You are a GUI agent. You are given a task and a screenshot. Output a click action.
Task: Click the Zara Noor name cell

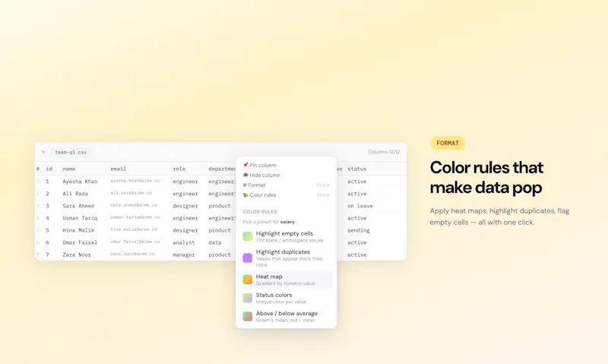click(x=77, y=255)
